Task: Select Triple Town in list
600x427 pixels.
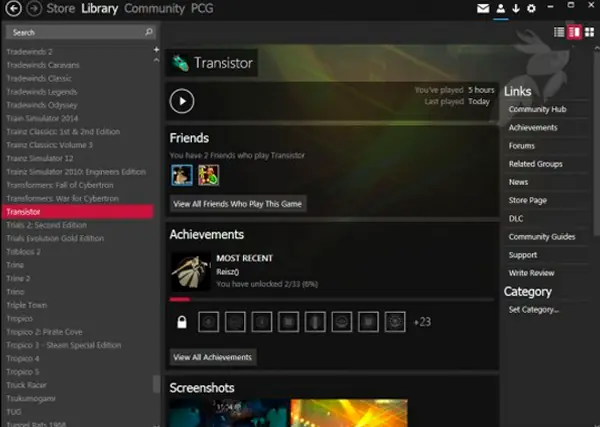Action: (27, 305)
